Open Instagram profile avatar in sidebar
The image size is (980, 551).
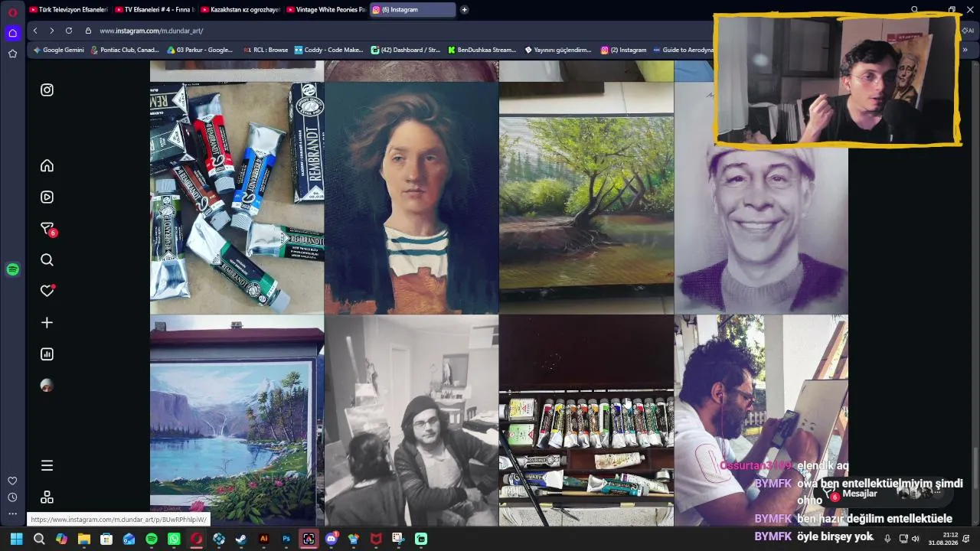point(47,386)
